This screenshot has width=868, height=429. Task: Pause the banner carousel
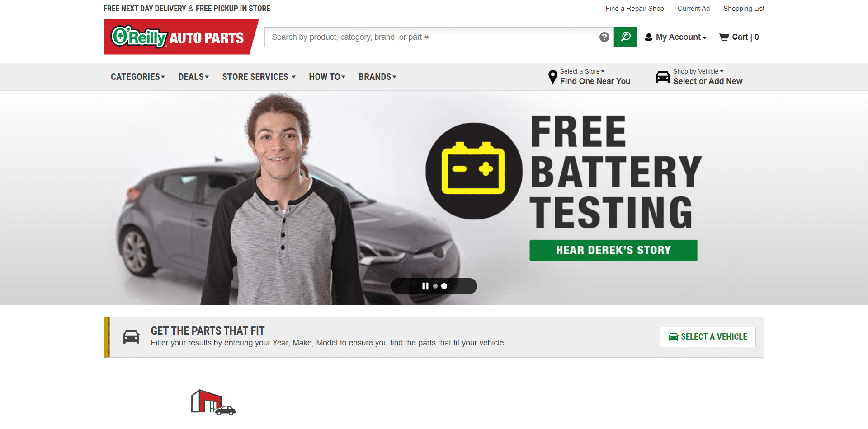(x=425, y=286)
